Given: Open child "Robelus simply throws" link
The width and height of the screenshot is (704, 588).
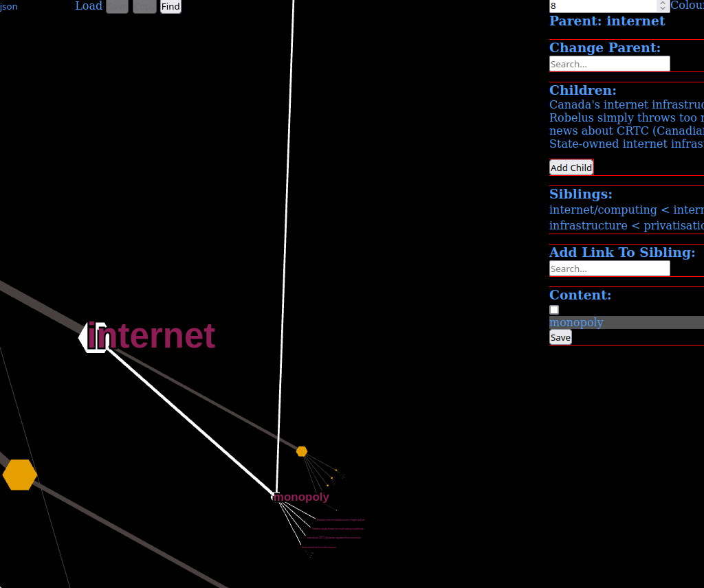Looking at the screenshot, I should click(626, 117).
